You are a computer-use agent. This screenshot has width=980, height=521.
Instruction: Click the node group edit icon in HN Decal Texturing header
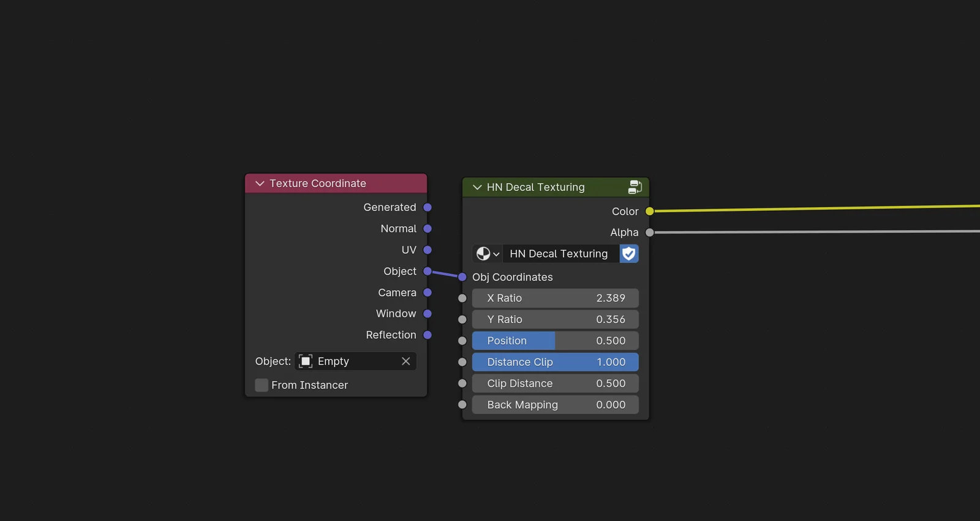click(635, 187)
